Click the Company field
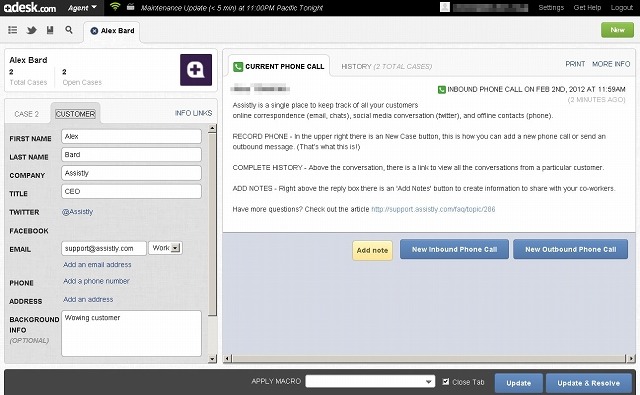The image size is (640, 395). (131, 173)
